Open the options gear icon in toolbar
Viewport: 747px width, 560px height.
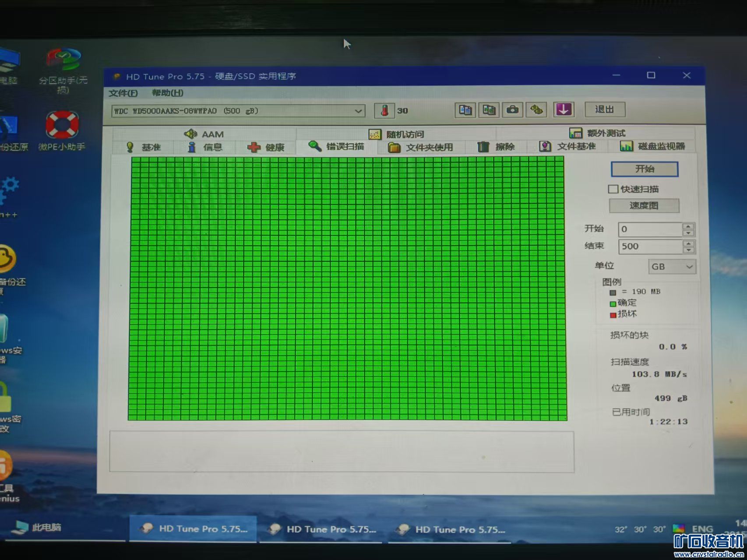pyautogui.click(x=536, y=110)
